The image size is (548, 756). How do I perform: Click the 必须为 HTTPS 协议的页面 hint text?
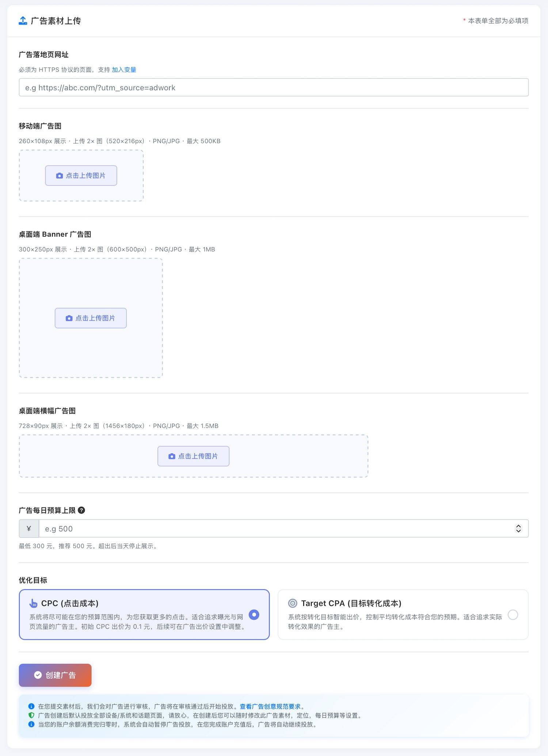pyautogui.click(x=64, y=70)
